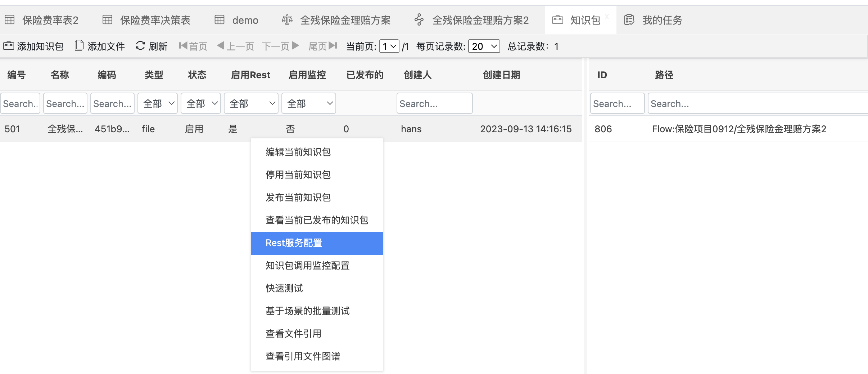Click the task list icon for 我的任务
Screen dimensions: 868x374
click(x=629, y=20)
